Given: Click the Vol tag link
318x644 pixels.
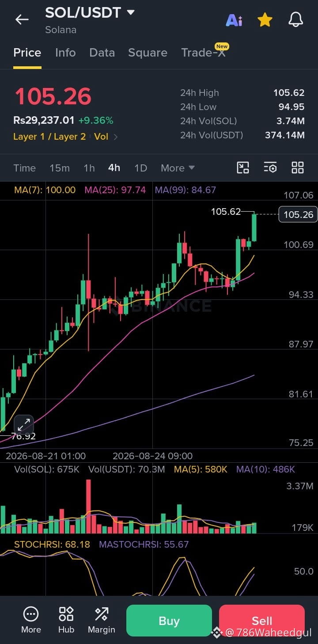Looking at the screenshot, I should (x=101, y=137).
